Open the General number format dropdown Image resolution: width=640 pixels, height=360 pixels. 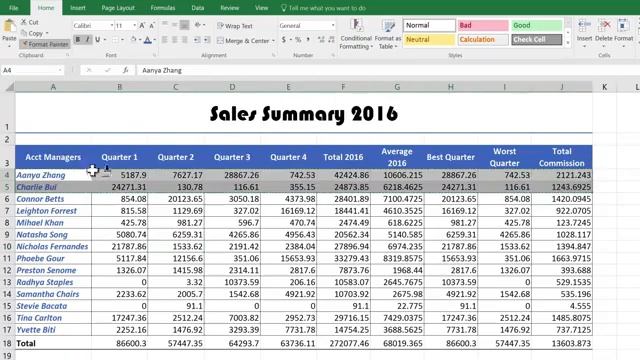[333, 26]
